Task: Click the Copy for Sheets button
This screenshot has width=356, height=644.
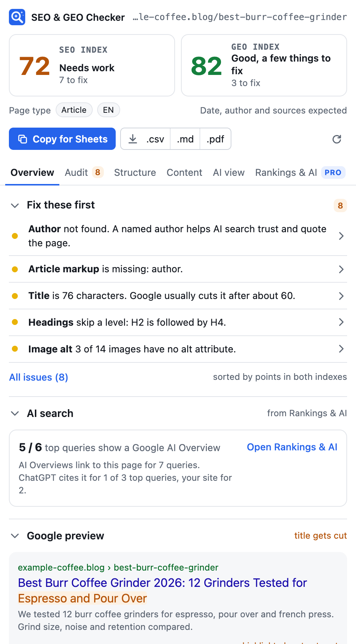Action: (62, 139)
